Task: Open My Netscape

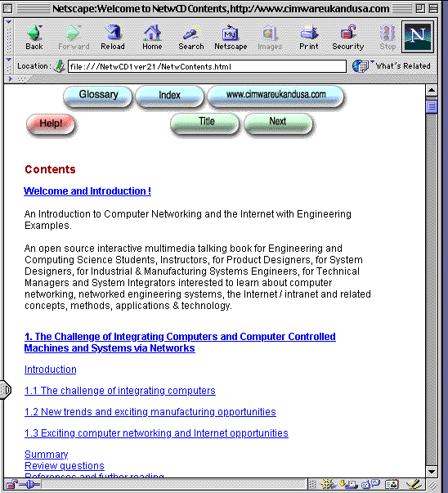Action: tap(231, 37)
